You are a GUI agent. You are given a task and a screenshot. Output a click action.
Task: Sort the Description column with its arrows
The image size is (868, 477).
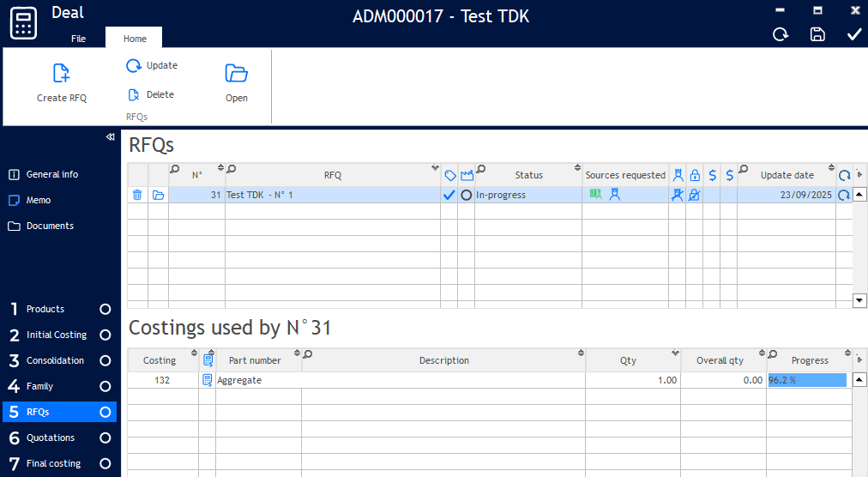(581, 353)
